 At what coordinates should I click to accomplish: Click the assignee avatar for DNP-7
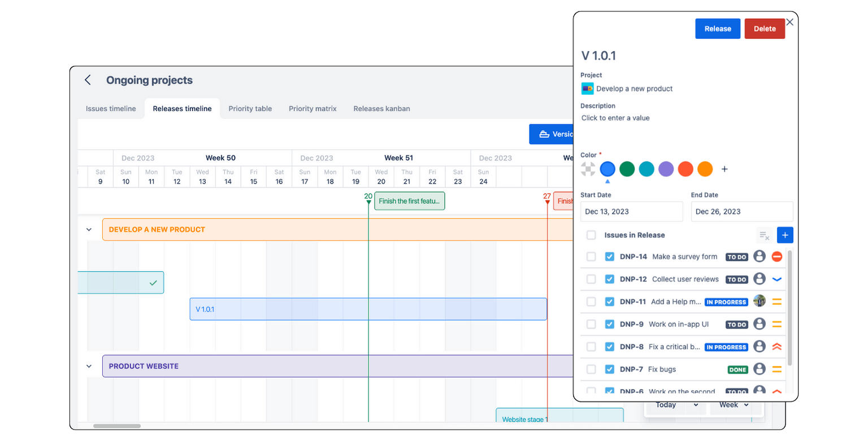tap(759, 369)
